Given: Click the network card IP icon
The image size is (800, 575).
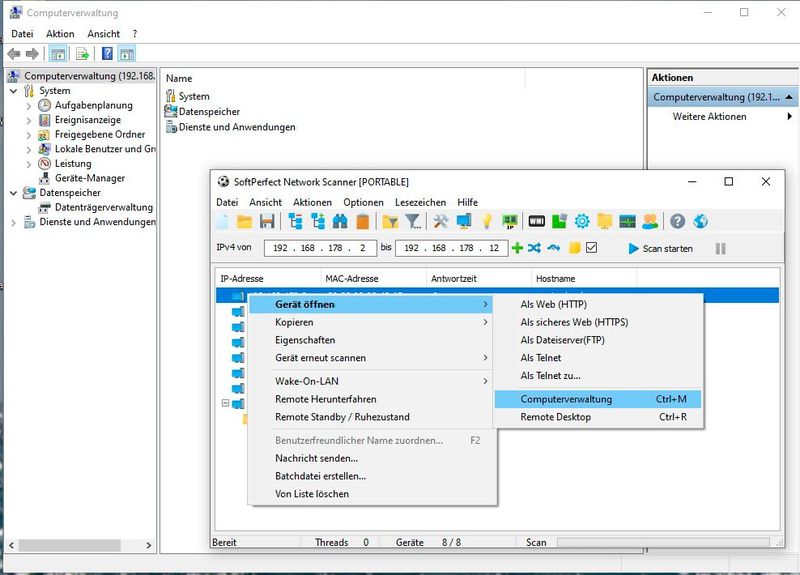Looking at the screenshot, I should (510, 221).
